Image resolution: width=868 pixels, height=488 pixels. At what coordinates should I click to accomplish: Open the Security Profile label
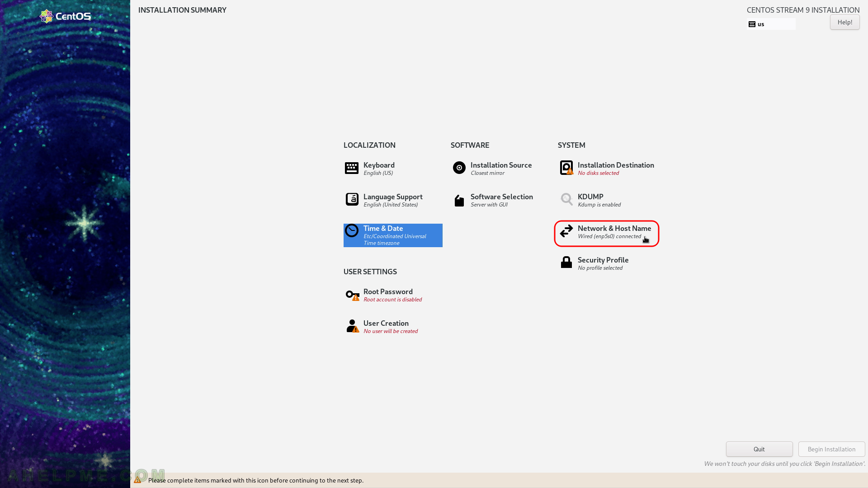tap(603, 260)
